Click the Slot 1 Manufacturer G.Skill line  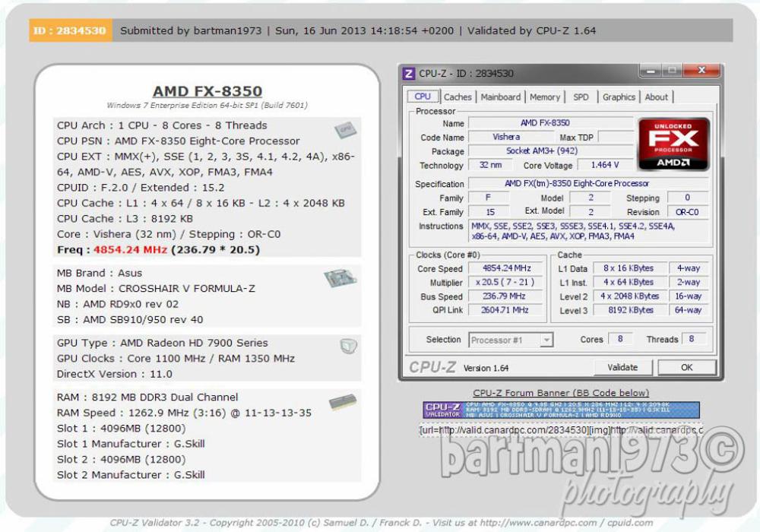click(x=131, y=444)
